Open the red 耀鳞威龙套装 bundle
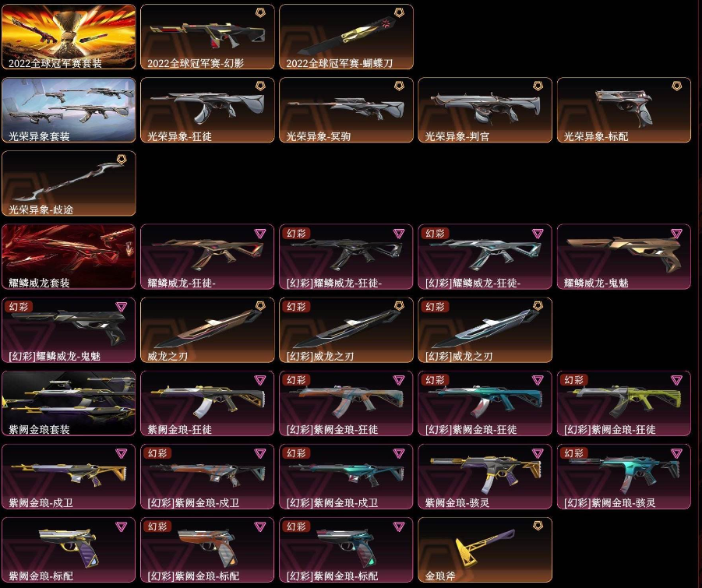 (69, 257)
